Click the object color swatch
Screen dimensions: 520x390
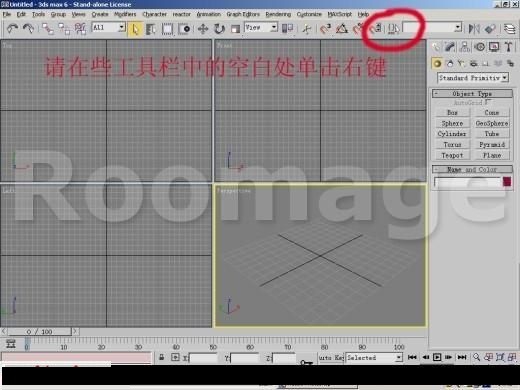pos(507,182)
